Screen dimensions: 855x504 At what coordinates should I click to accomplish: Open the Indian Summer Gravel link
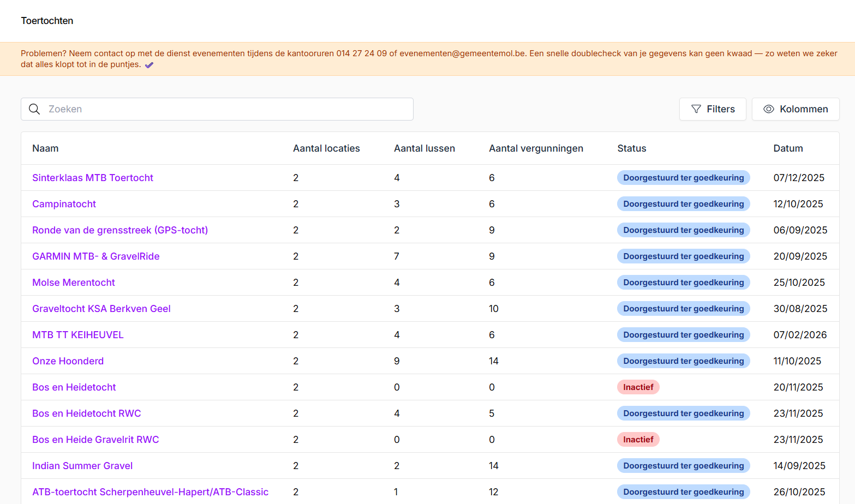tap(82, 466)
